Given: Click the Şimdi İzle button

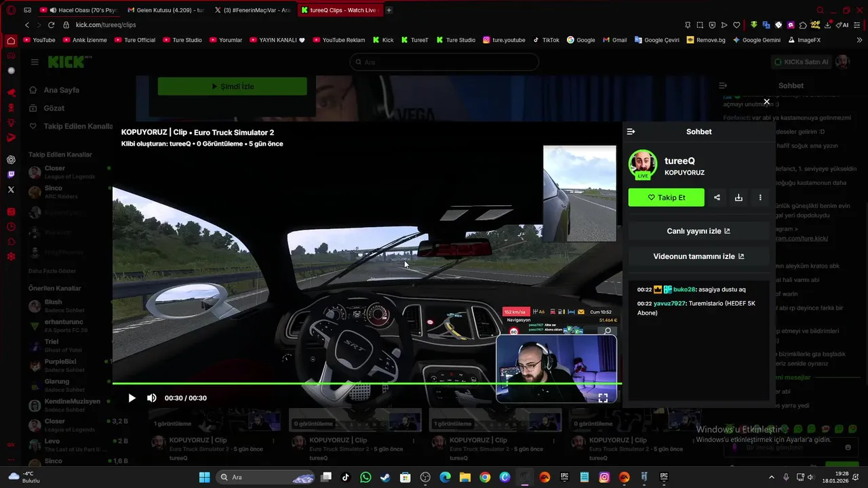Looking at the screenshot, I should coord(232,87).
